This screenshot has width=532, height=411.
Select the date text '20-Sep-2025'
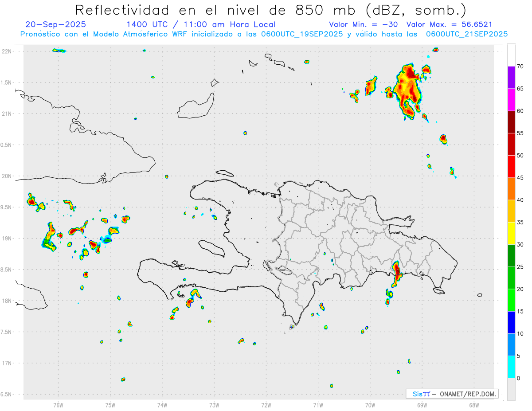[x=56, y=24]
